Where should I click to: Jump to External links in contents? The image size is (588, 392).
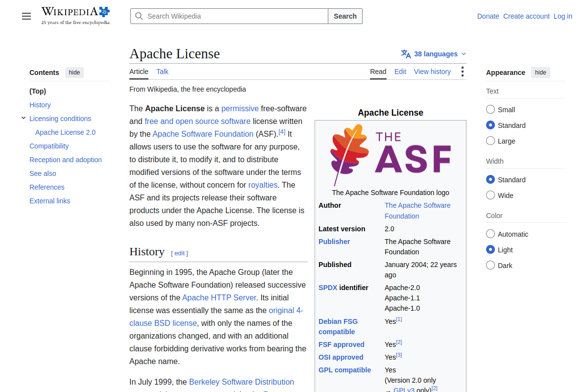50,201
